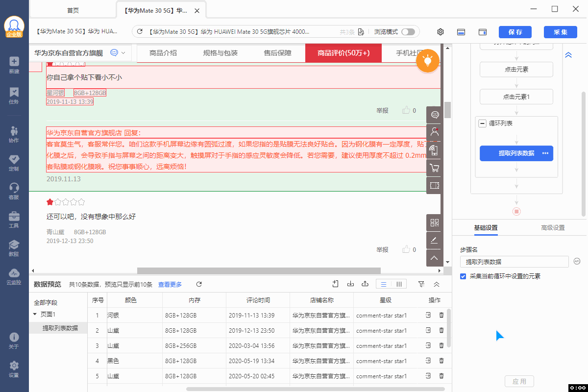Refresh the 数据预览 data with reload icon
The height and width of the screenshot is (392, 588).
point(199,284)
